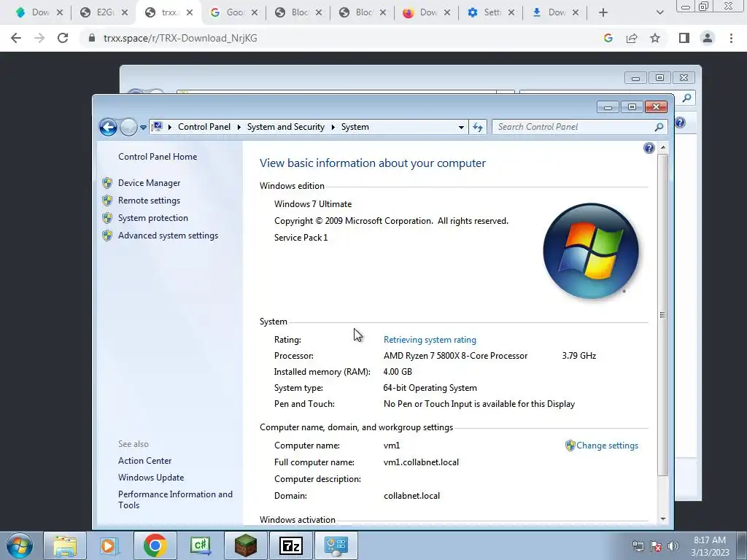Image resolution: width=747 pixels, height=560 pixels.
Task: Expand the arrow after System and Security breadcrumb
Action: click(x=333, y=127)
